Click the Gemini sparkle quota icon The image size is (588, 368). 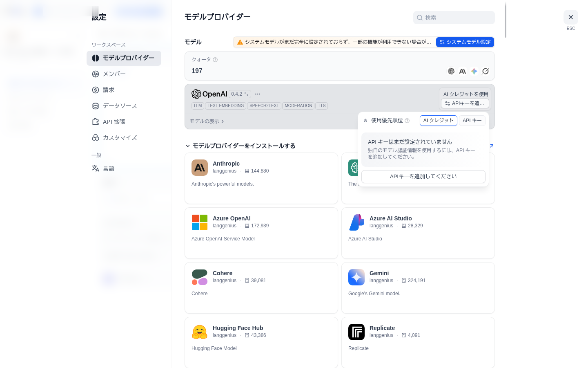pos(474,71)
